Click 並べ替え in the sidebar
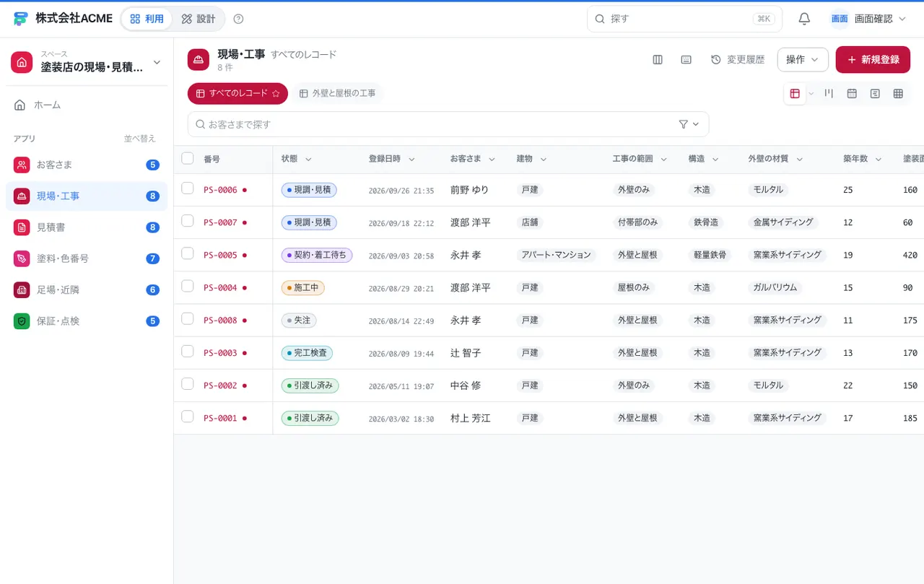 [x=139, y=139]
